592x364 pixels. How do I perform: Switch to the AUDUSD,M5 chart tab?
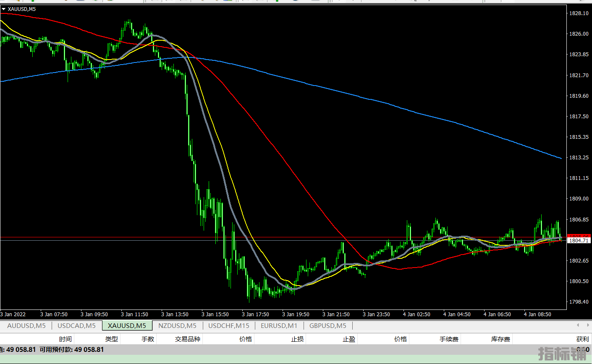click(x=26, y=326)
